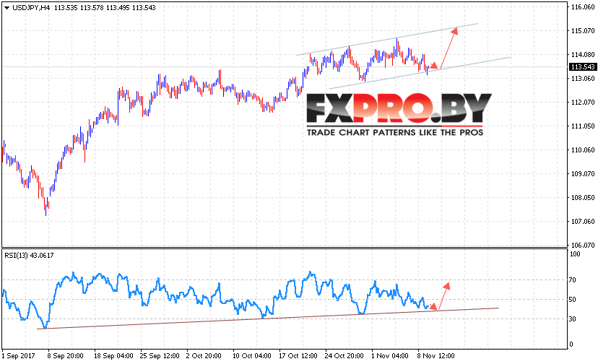Viewport: 598px width, 364px height.
Task: Select the 1 Nov 04:00 time label
Action: (390, 355)
